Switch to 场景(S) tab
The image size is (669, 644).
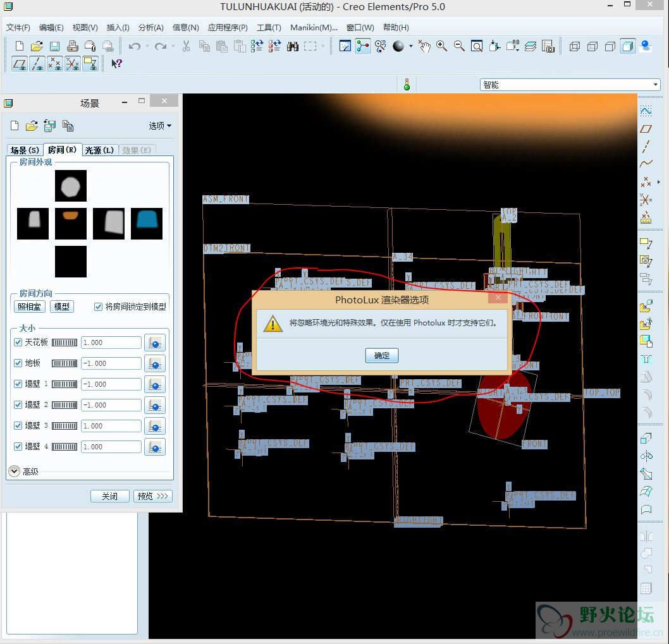click(x=25, y=150)
